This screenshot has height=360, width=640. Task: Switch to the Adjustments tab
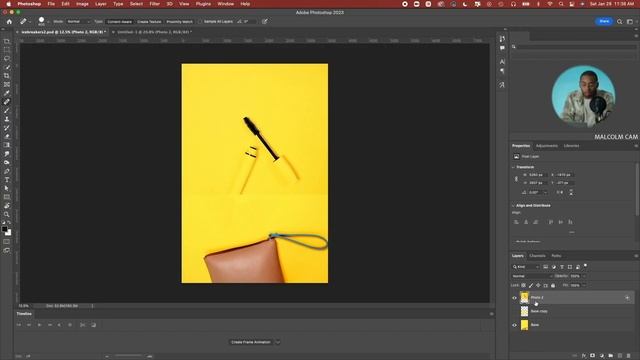pos(547,146)
